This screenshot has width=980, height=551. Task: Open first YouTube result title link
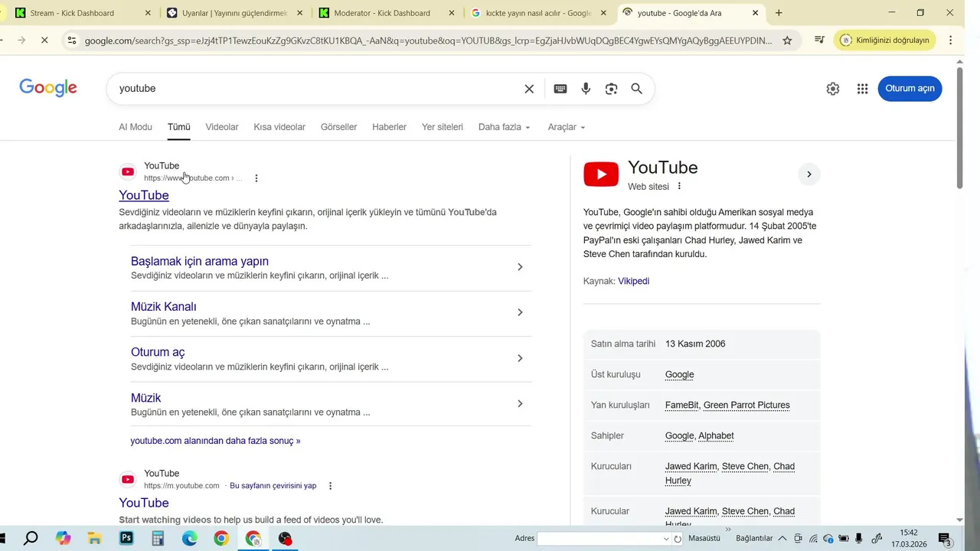144,195
